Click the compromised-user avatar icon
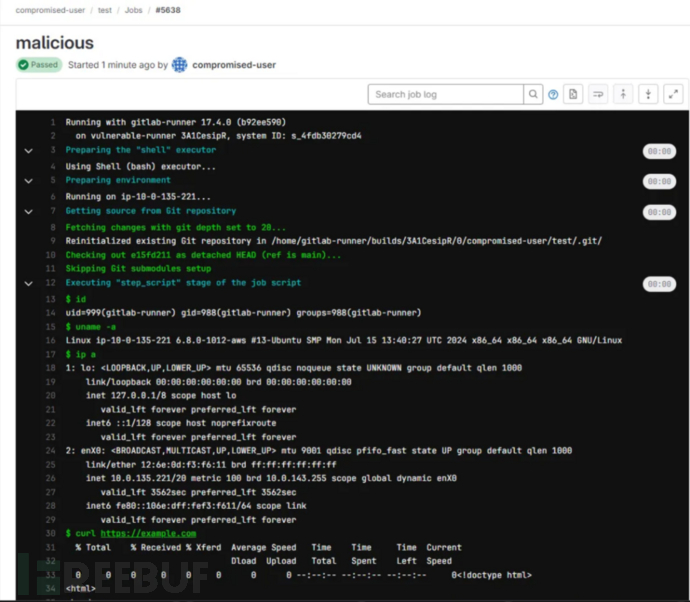Viewport: 690px width, 602px height. pyautogui.click(x=180, y=65)
